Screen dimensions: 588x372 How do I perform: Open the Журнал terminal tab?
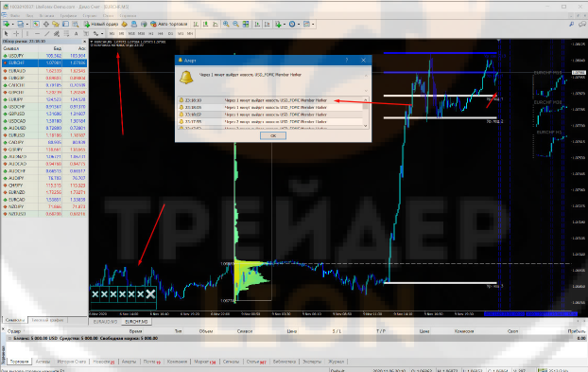(336, 362)
